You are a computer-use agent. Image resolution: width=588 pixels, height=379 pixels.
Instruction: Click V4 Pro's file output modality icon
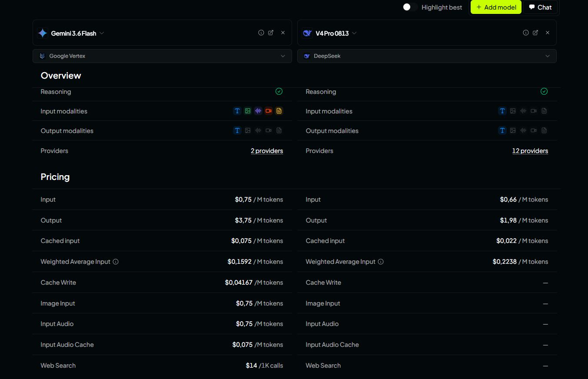pyautogui.click(x=544, y=130)
